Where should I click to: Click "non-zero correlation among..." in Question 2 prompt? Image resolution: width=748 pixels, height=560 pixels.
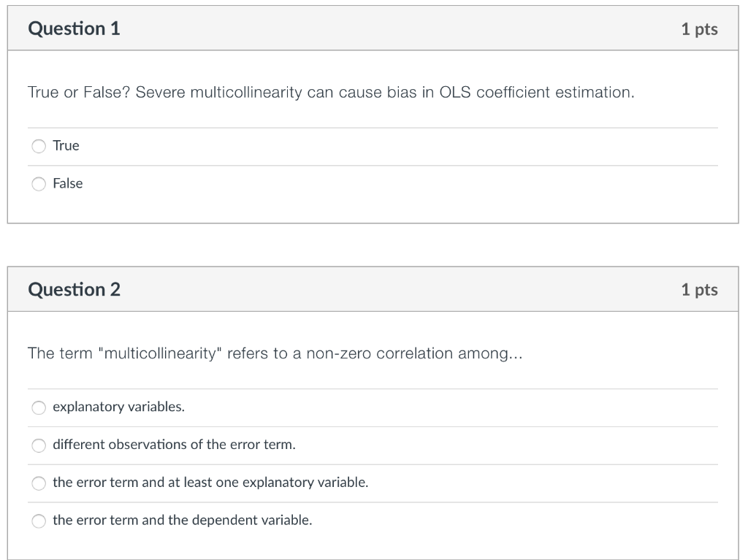414,354
